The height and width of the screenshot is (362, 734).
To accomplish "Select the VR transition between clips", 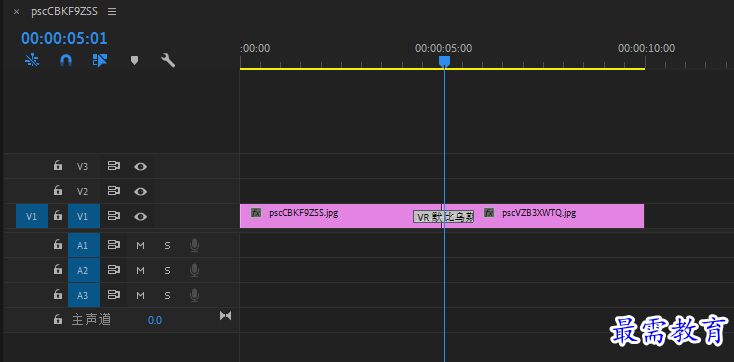I will (443, 217).
